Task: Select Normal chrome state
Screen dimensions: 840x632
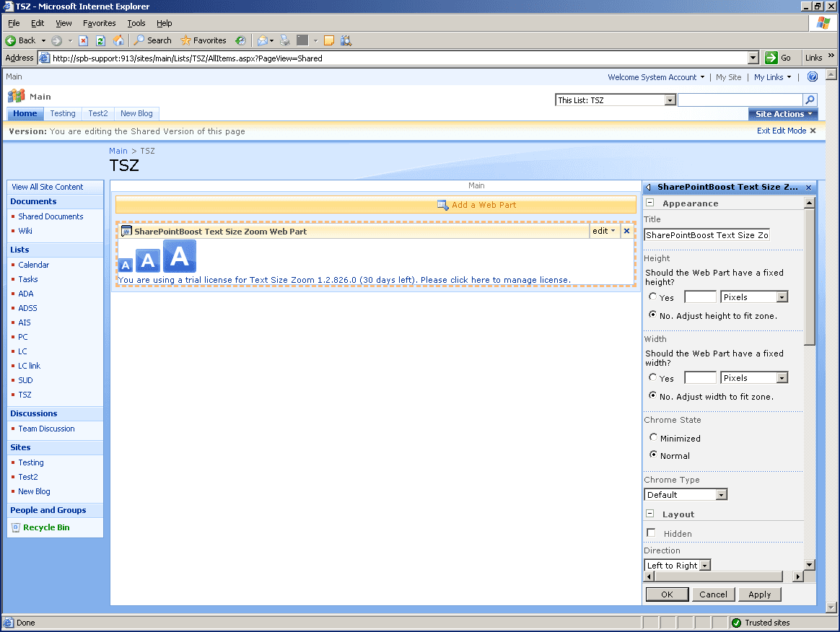Action: [x=653, y=455]
